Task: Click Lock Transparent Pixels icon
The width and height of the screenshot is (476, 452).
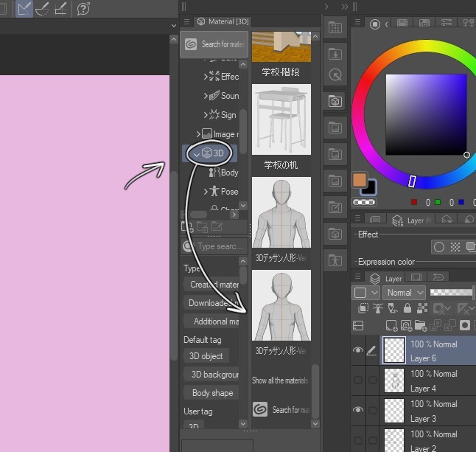Action: point(422,308)
